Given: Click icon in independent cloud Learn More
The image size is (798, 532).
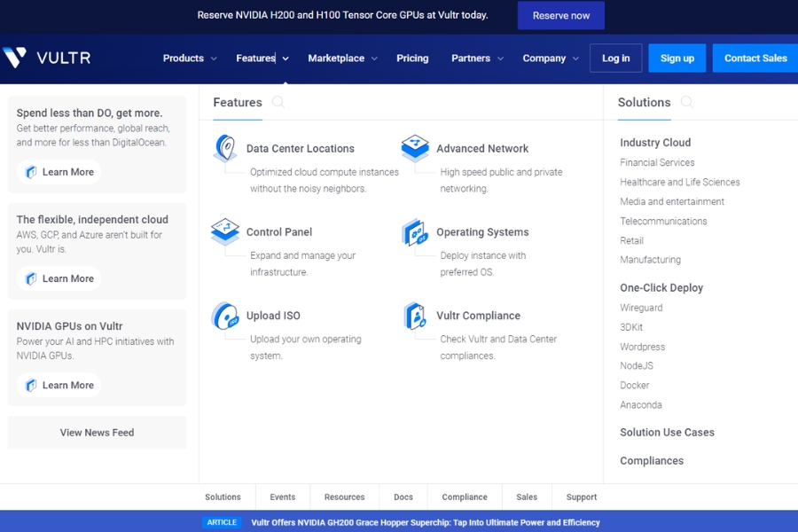Looking at the screenshot, I should (x=31, y=278).
